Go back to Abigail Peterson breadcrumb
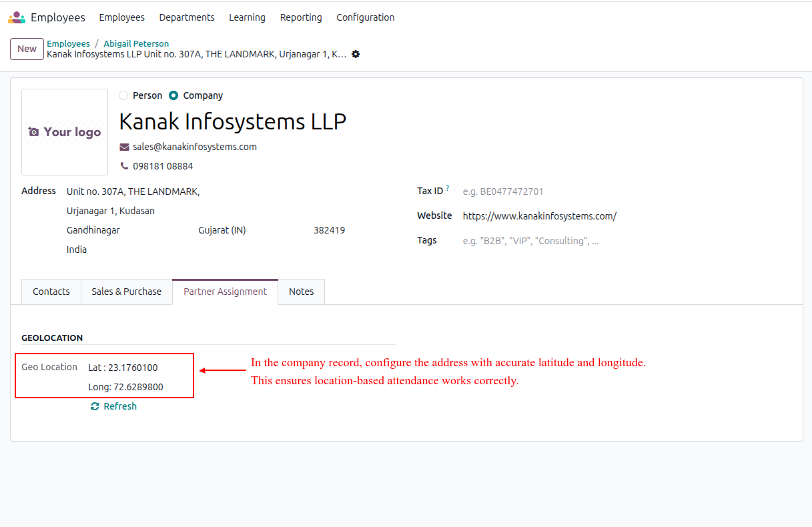 pyautogui.click(x=136, y=43)
